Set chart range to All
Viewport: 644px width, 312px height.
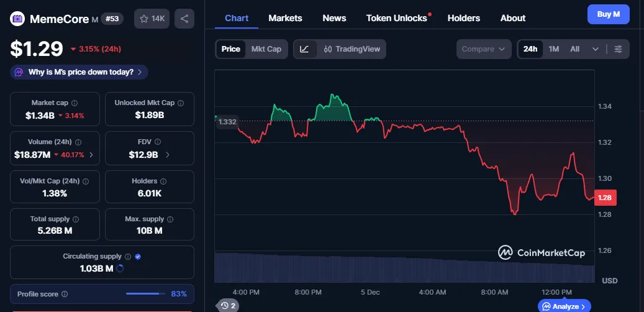574,49
